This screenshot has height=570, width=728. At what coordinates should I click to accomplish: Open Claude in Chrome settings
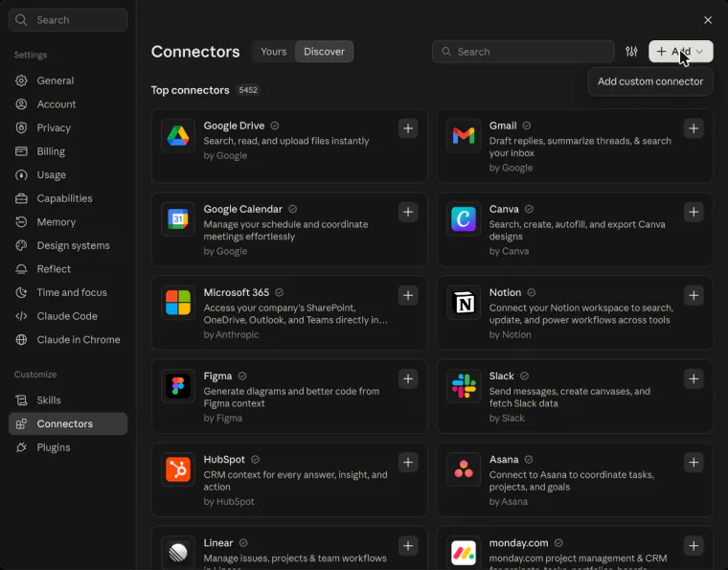coord(68,340)
